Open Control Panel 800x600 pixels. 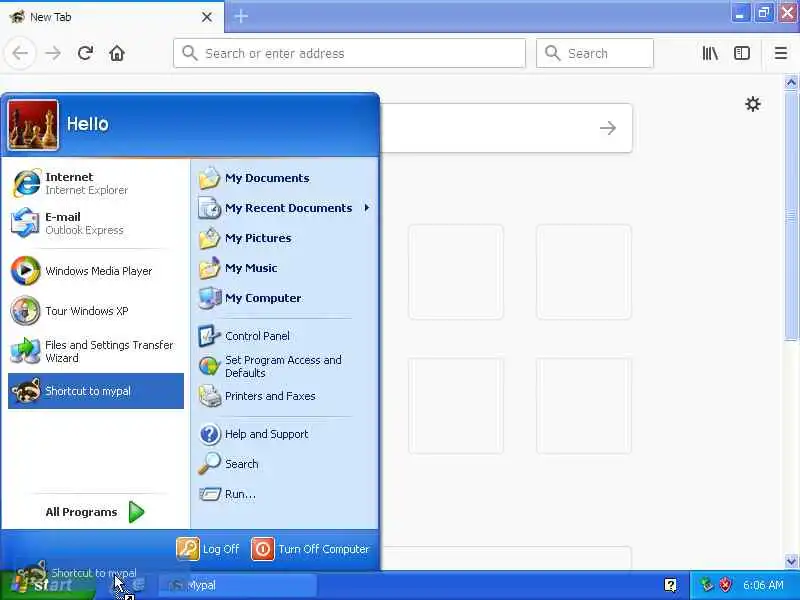coord(285,336)
